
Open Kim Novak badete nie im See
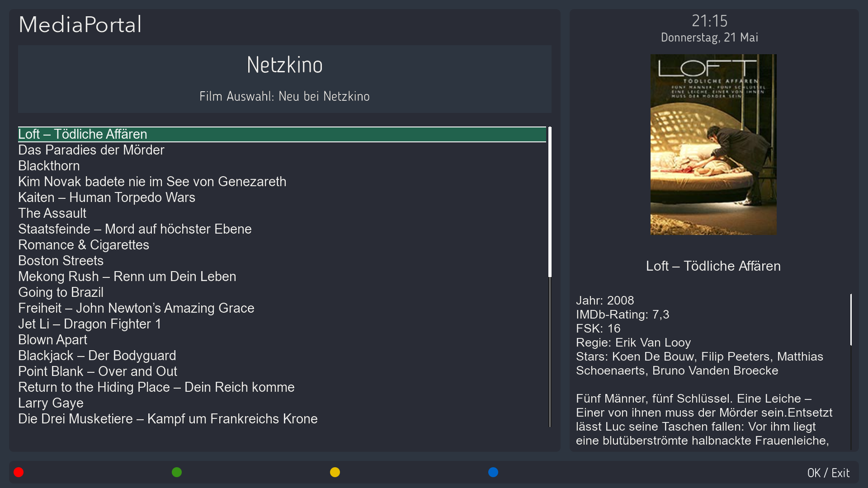152,182
